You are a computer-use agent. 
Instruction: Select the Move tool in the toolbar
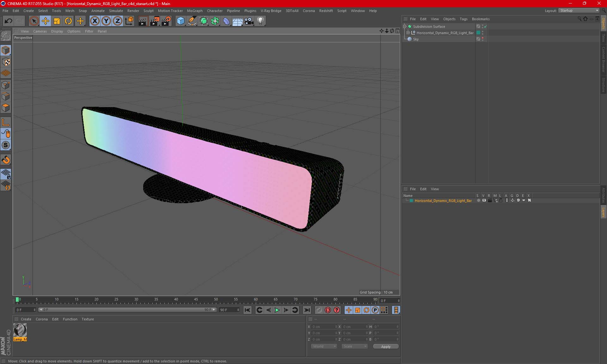pos(45,21)
